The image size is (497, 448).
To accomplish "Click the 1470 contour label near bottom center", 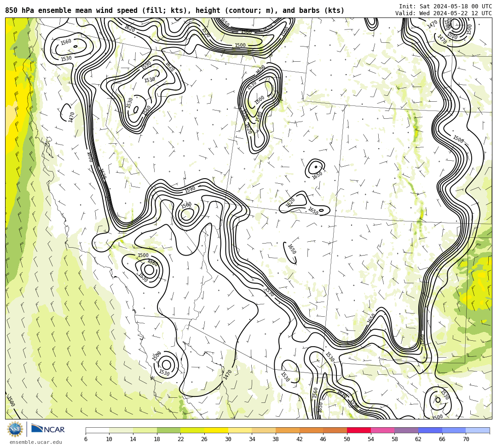I will click(228, 375).
